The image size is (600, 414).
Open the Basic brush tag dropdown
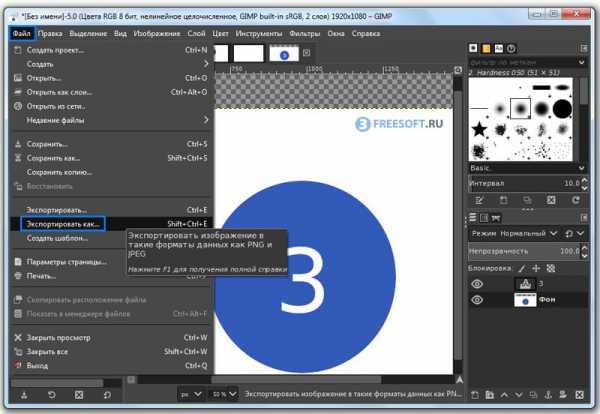(x=581, y=168)
